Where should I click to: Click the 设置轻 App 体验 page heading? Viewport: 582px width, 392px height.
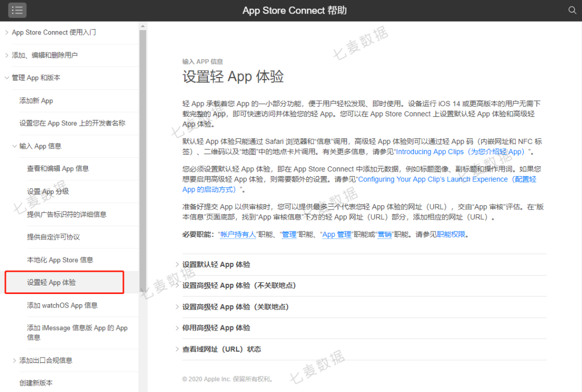(233, 77)
